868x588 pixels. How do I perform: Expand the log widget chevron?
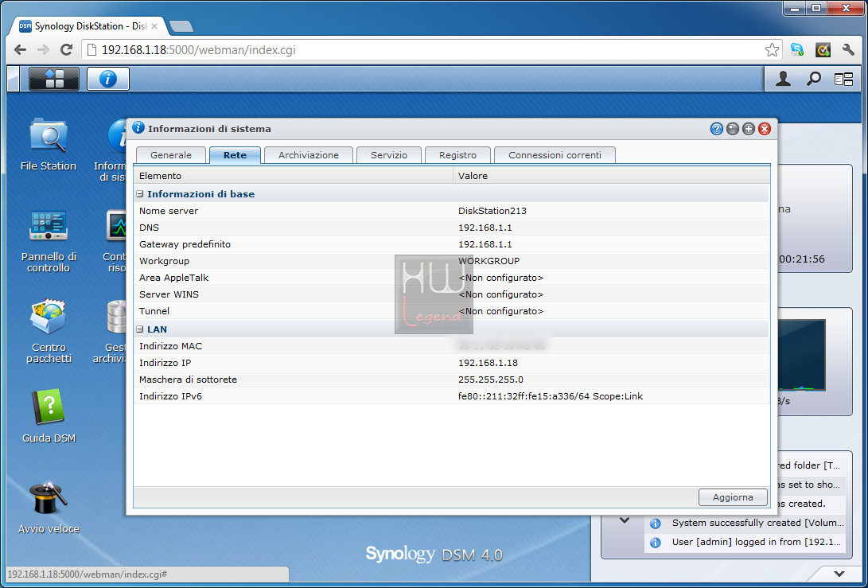(x=625, y=520)
